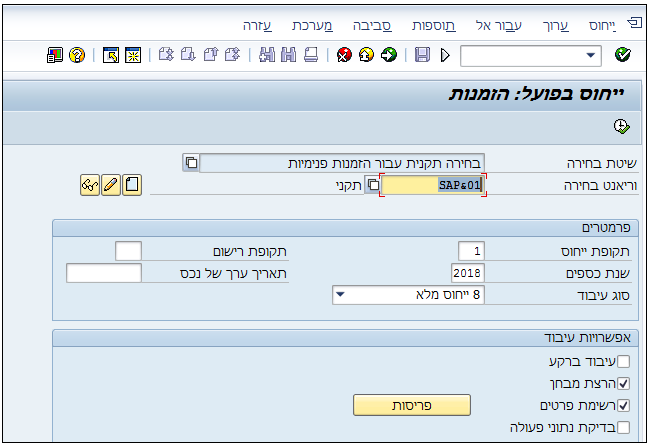Image resolution: width=650 pixels, height=446 pixels.
Task: Click the Create New Session icon
Action: pos(133,55)
